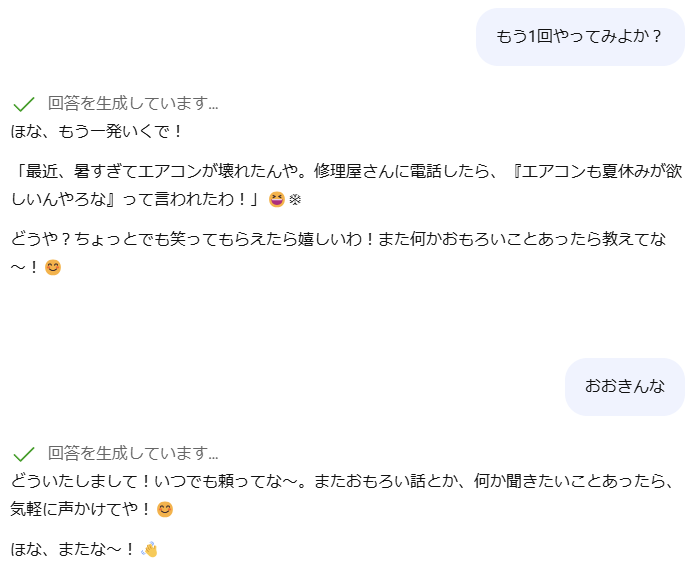Click the snowflake emoji after the joke
The image size is (694, 569).
295,200
